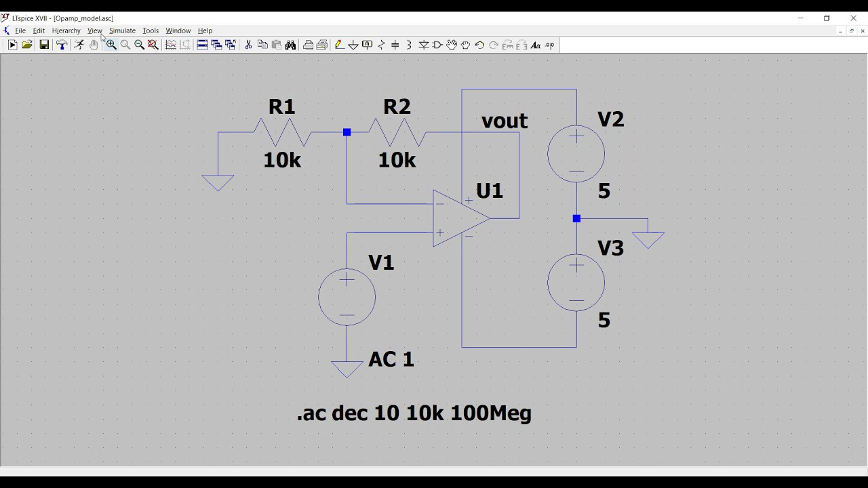Open the Hierarchy menu

pyautogui.click(x=66, y=30)
